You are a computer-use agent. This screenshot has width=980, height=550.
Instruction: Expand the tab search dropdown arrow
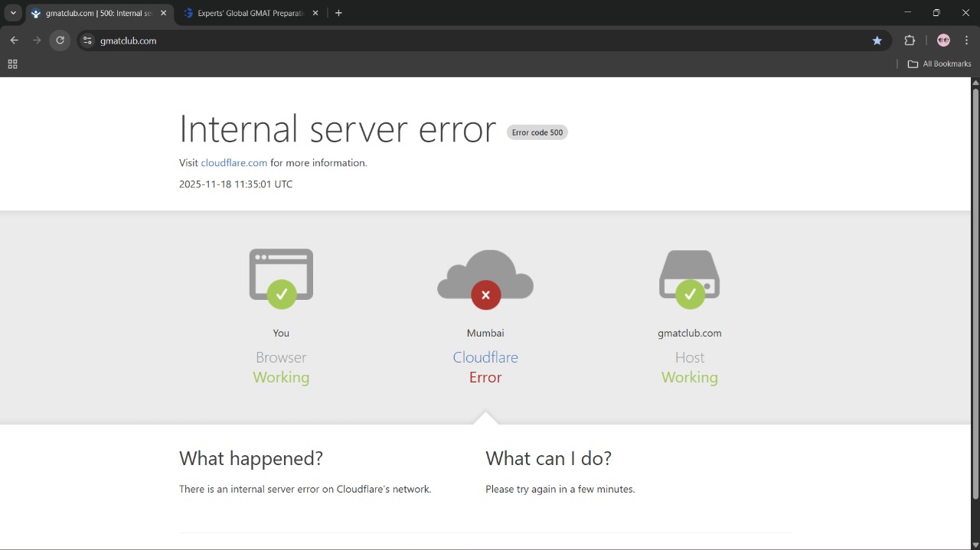tap(13, 13)
